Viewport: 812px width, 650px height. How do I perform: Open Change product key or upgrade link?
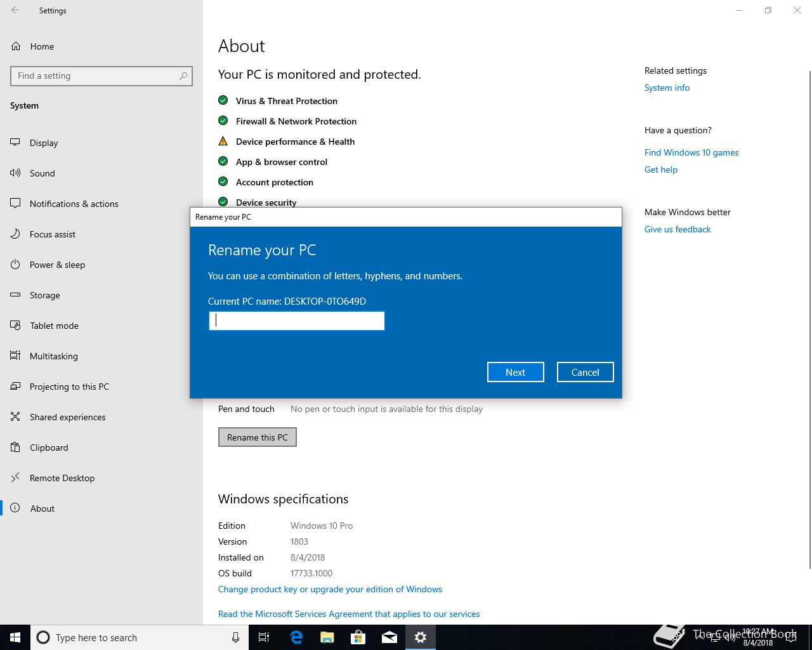click(330, 589)
